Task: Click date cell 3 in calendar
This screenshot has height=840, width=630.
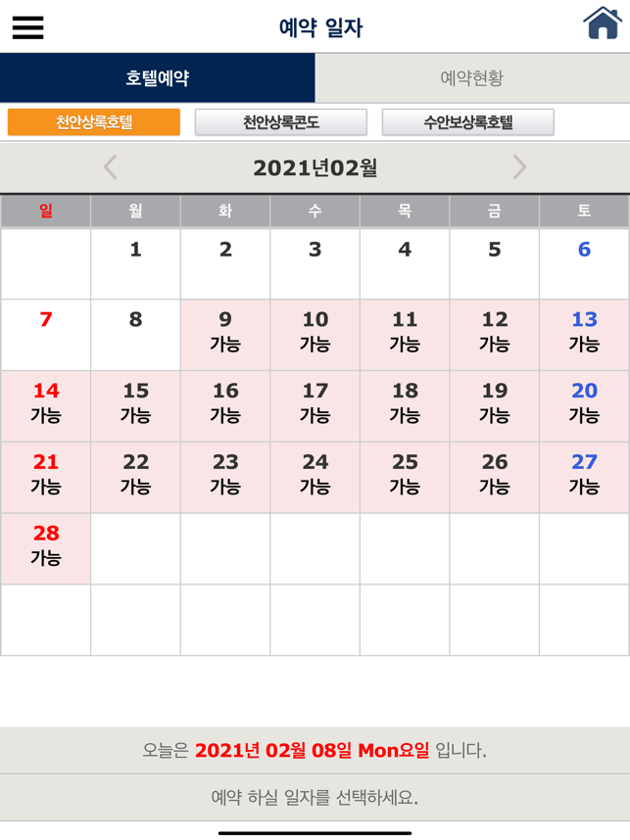Action: click(x=315, y=263)
